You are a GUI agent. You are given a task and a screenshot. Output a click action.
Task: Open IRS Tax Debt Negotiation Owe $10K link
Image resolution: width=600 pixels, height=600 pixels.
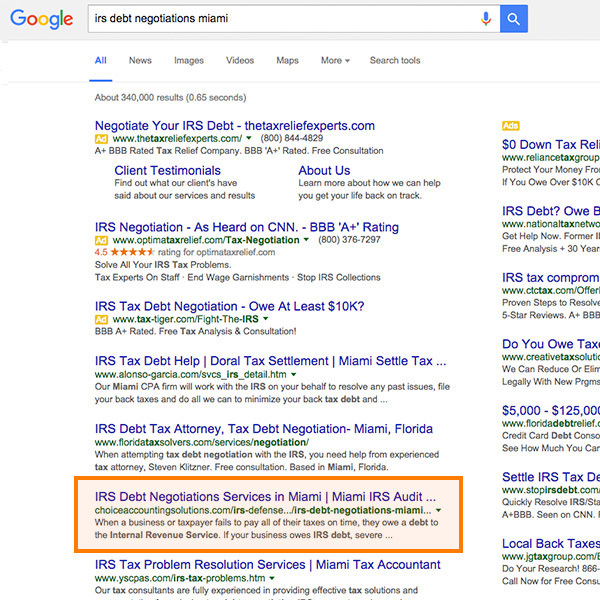[x=229, y=306]
